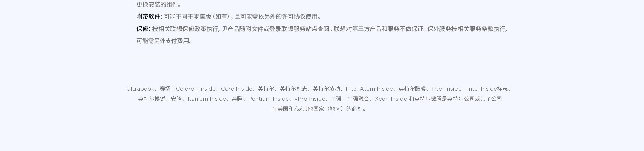Click the line 可能需另外支付费用

coord(164,41)
